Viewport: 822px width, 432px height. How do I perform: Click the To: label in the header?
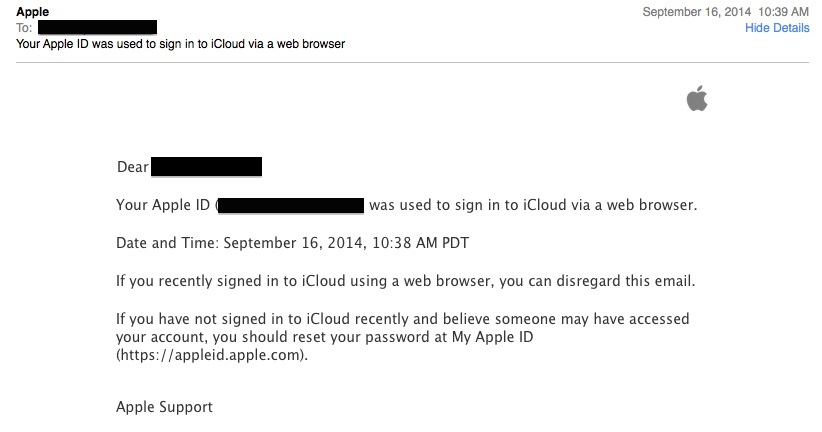[x=24, y=28]
